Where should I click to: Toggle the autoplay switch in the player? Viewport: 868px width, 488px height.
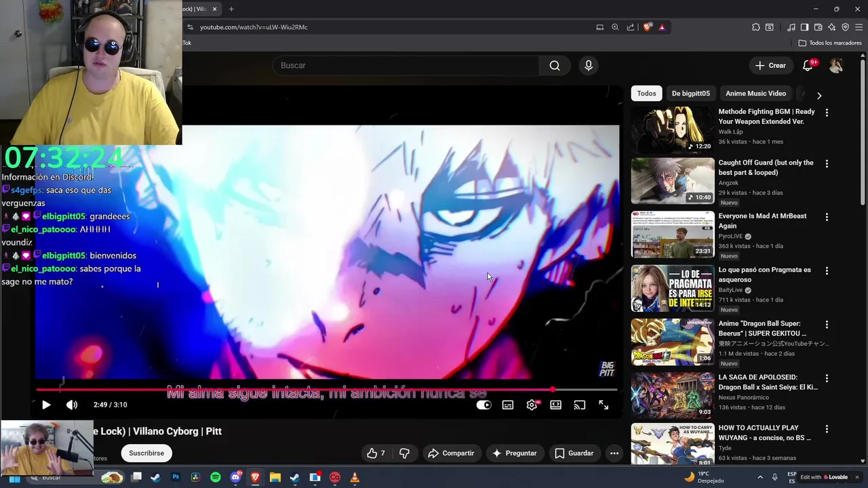[x=484, y=405]
